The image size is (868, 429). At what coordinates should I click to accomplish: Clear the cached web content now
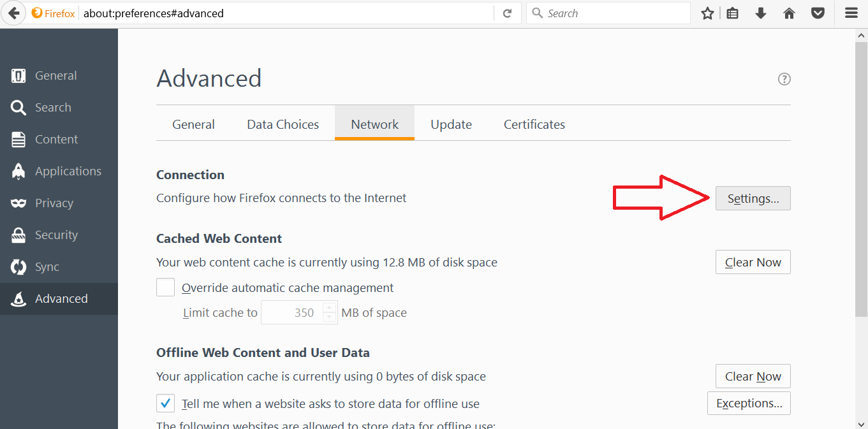coord(753,262)
